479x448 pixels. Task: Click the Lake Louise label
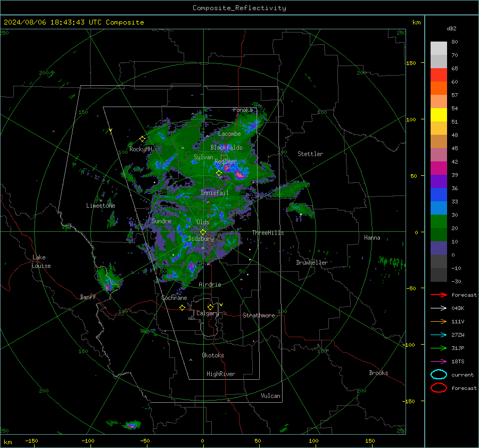coord(42,262)
